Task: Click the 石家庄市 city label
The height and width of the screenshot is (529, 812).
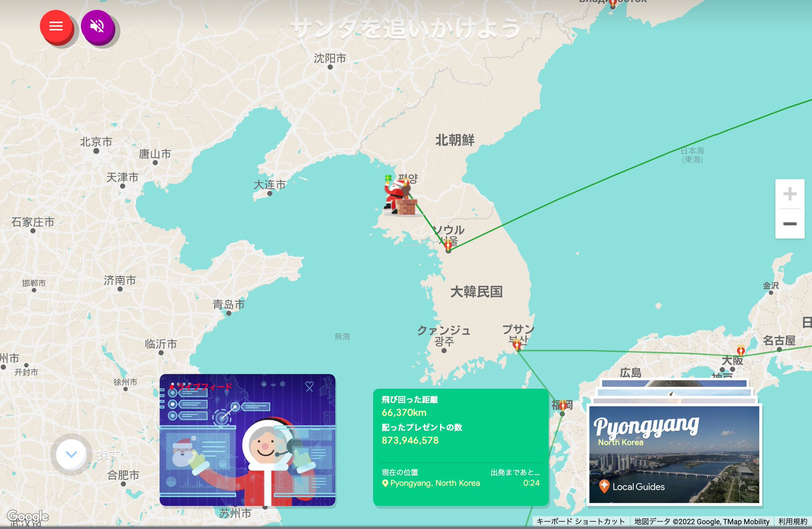Action: pos(33,222)
